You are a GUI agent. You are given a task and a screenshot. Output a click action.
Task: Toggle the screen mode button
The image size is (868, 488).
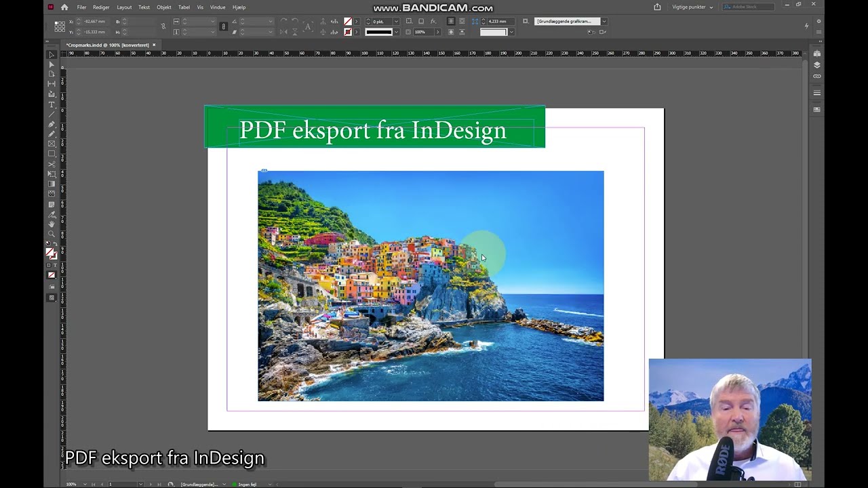pos(52,298)
